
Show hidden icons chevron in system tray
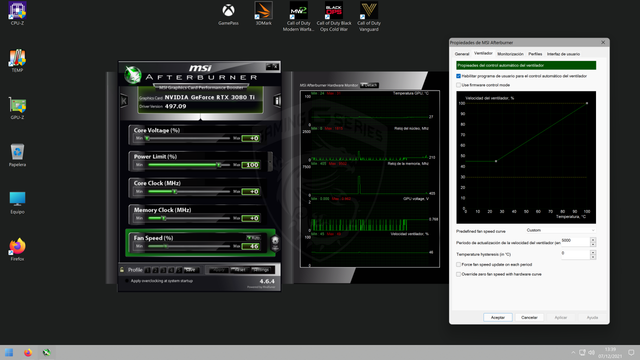click(573, 353)
